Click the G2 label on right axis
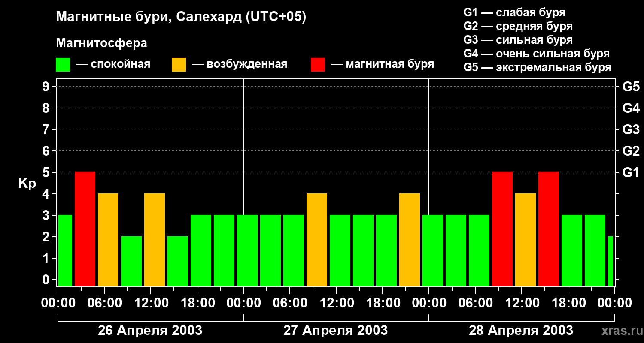 pos(631,151)
